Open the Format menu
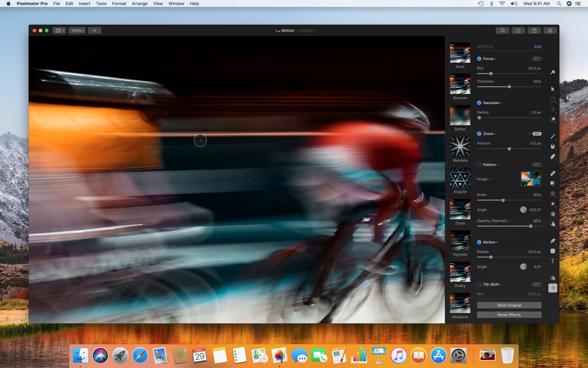The height and width of the screenshot is (368, 588). [x=119, y=4]
